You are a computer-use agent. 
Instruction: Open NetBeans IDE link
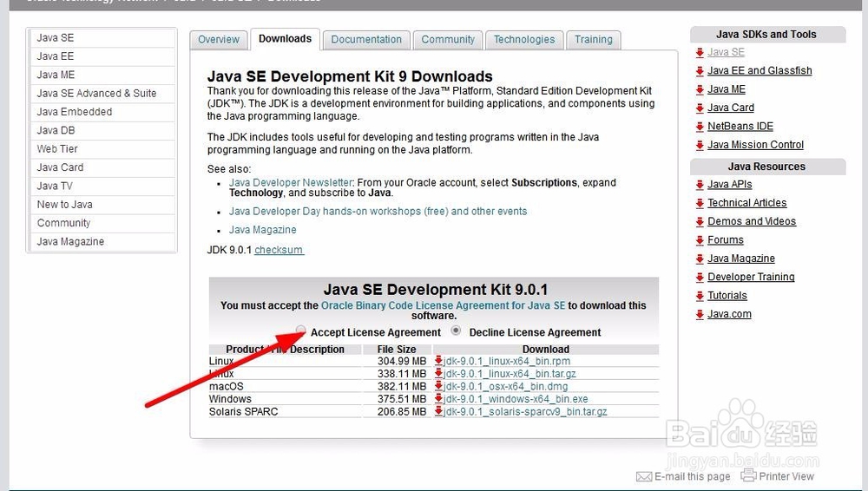[740, 126]
